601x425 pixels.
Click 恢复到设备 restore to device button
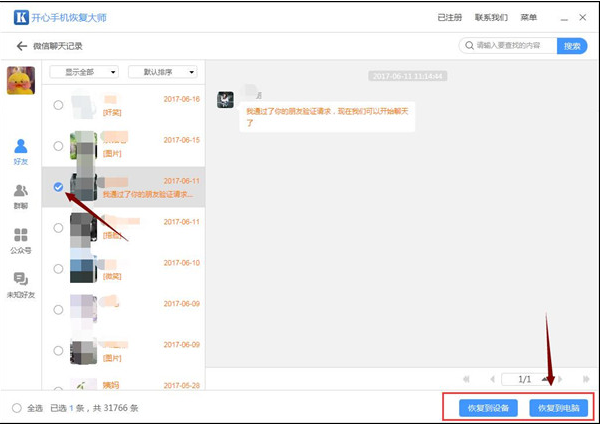(x=488, y=408)
